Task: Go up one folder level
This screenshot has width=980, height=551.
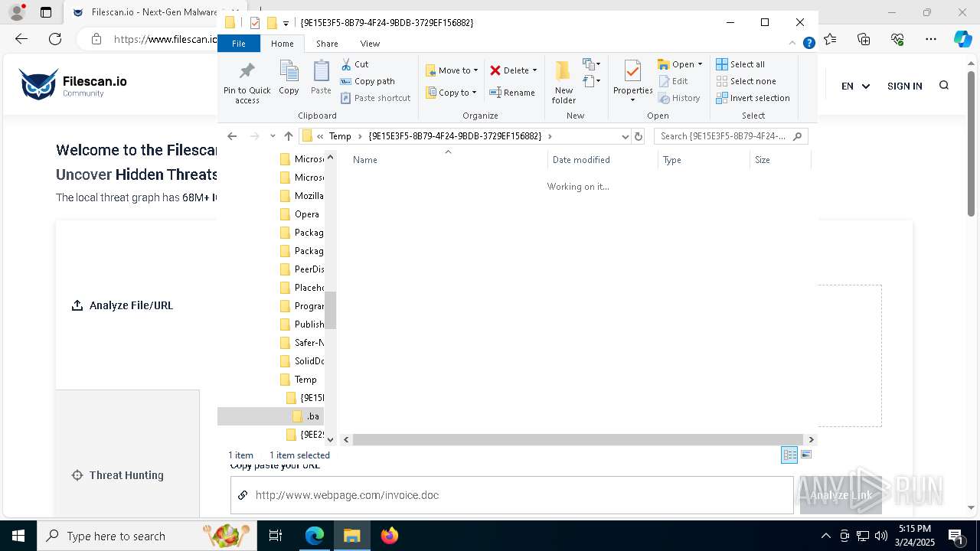Action: [x=289, y=136]
